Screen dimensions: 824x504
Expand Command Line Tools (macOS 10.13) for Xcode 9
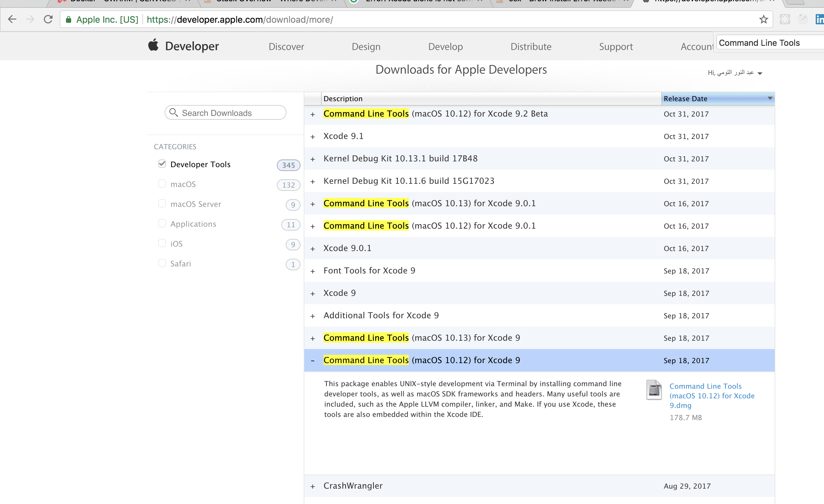click(313, 338)
